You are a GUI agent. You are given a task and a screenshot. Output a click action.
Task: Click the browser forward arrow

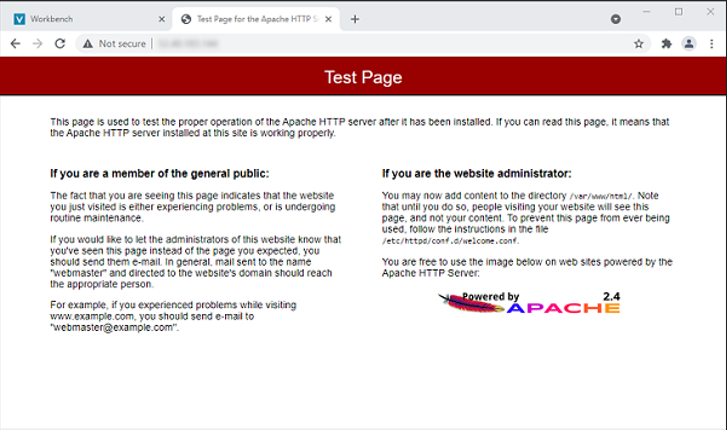[38, 44]
